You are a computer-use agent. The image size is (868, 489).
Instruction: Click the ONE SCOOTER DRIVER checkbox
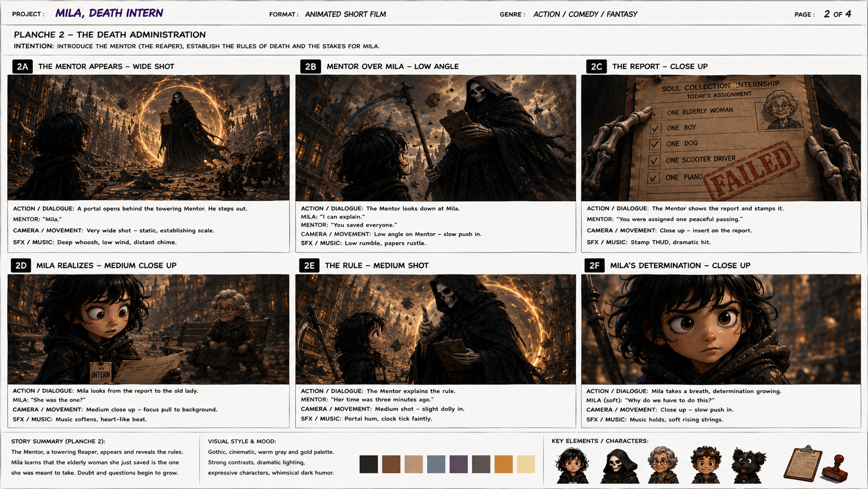(655, 161)
